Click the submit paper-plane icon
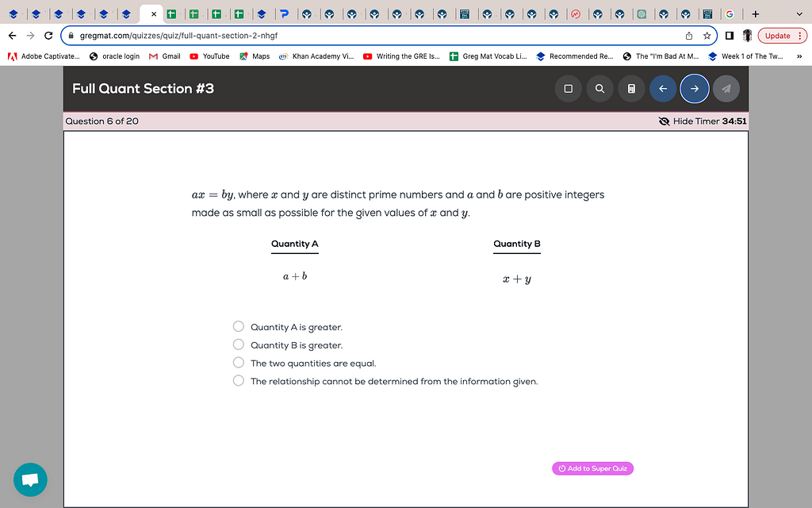 pyautogui.click(x=726, y=89)
